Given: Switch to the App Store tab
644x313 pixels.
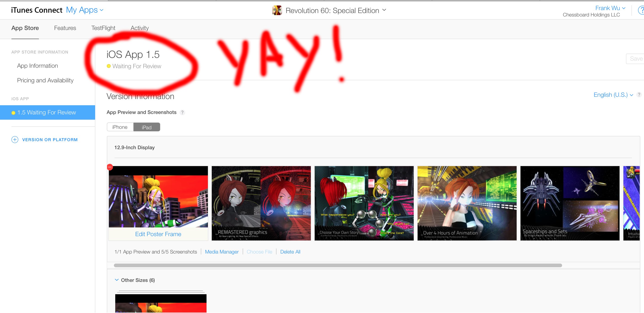Looking at the screenshot, I should [25, 28].
